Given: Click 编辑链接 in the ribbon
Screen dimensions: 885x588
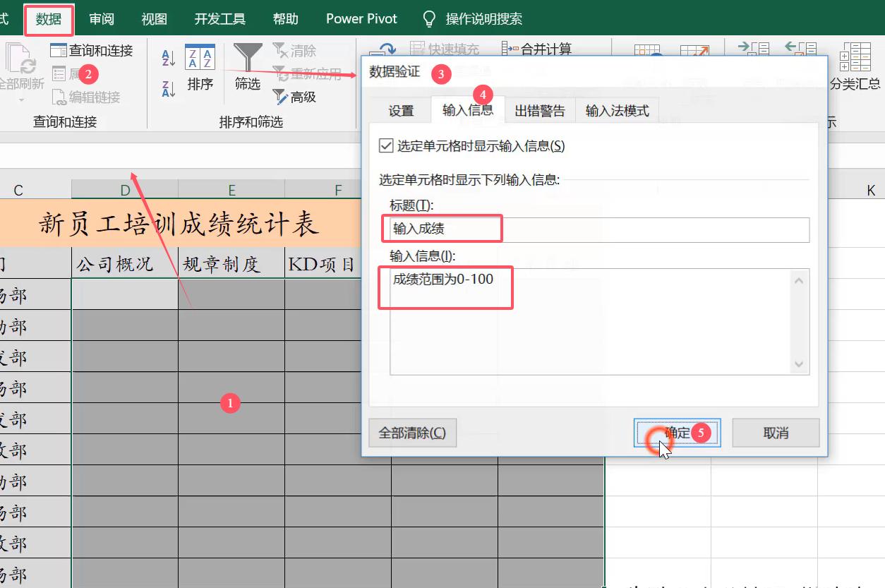Looking at the screenshot, I should pos(86,97).
